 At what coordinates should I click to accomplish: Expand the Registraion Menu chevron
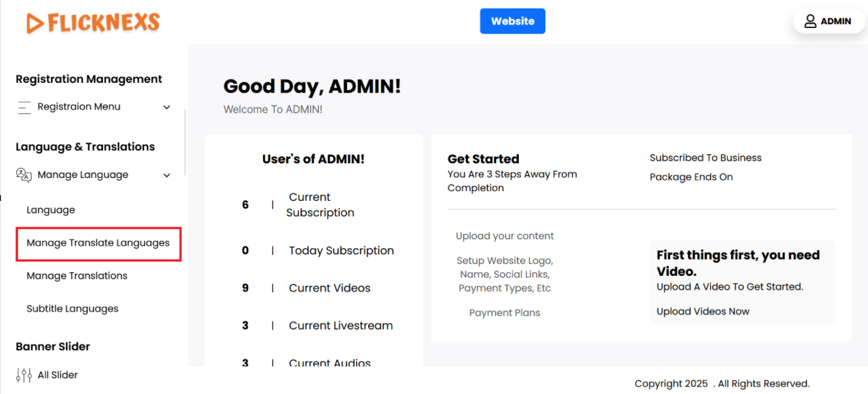[166, 108]
